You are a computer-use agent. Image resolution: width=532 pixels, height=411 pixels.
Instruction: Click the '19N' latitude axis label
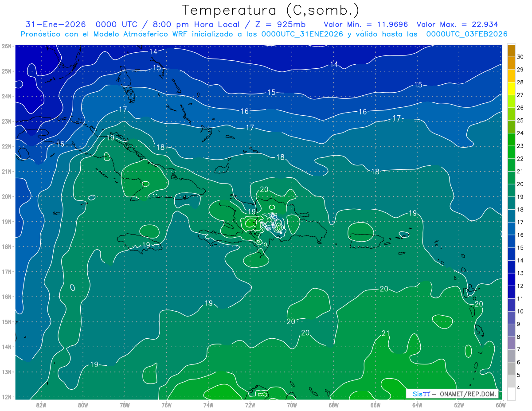point(7,221)
